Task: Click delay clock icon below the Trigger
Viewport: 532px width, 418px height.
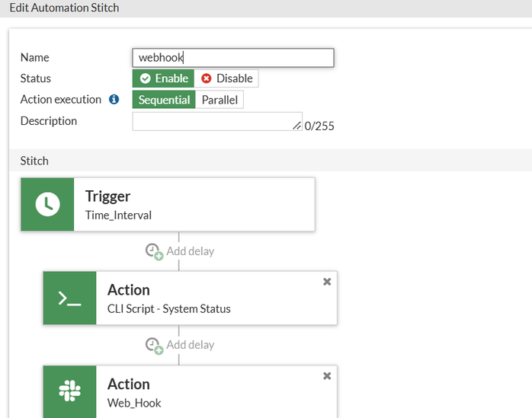Action: coord(154,251)
